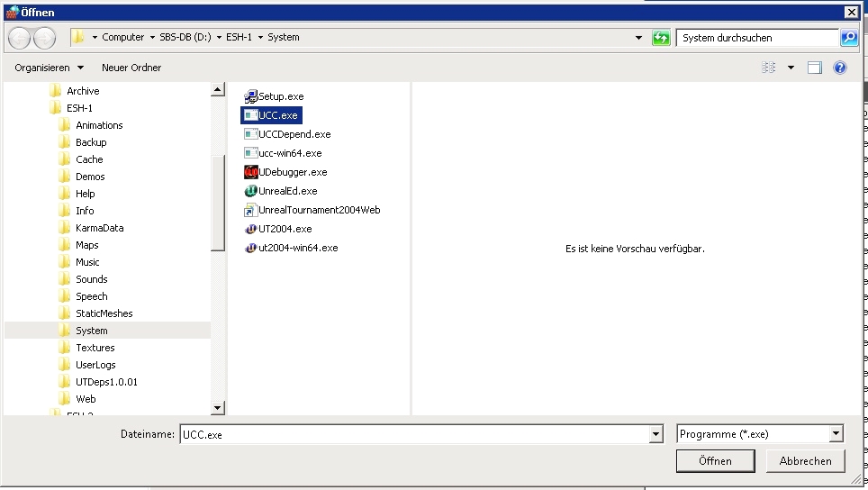Viewport: 868px width, 490px height.
Task: Select the UnrealTournament2004Web shortcut icon
Action: 251,210
